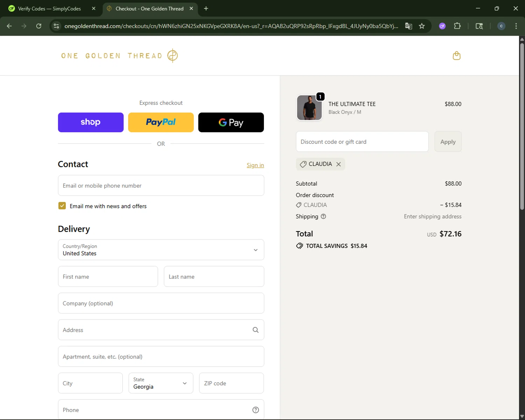
Task: Click THE ULTIMATE TEE product thumbnail
Action: coord(309,108)
